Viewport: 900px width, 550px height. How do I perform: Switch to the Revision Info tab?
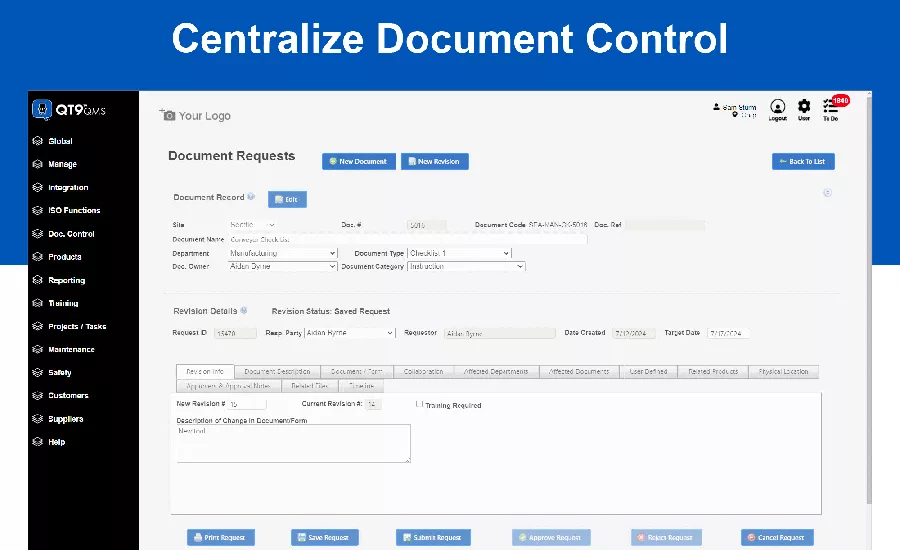tap(205, 371)
